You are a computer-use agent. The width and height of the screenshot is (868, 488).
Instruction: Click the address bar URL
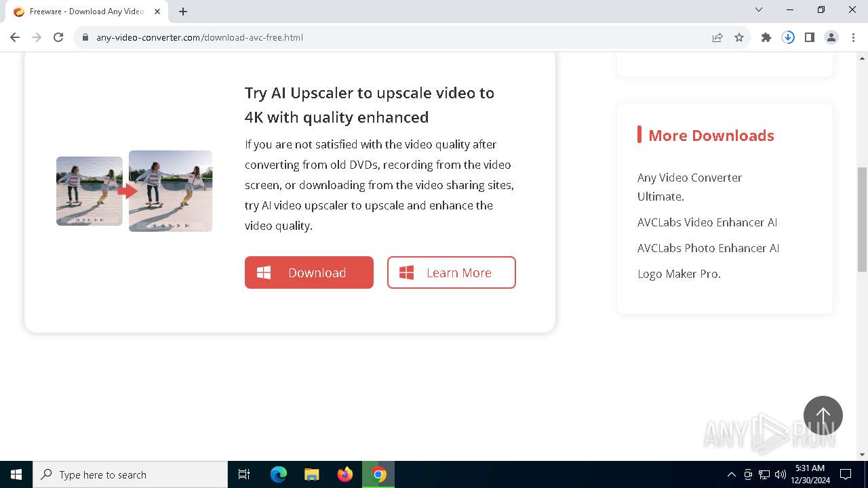click(x=199, y=37)
